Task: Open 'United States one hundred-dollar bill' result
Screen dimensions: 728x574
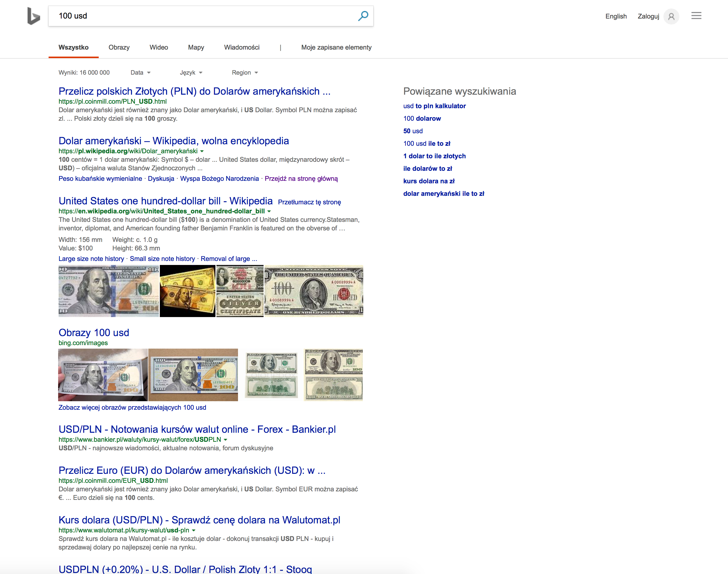Action: [165, 201]
